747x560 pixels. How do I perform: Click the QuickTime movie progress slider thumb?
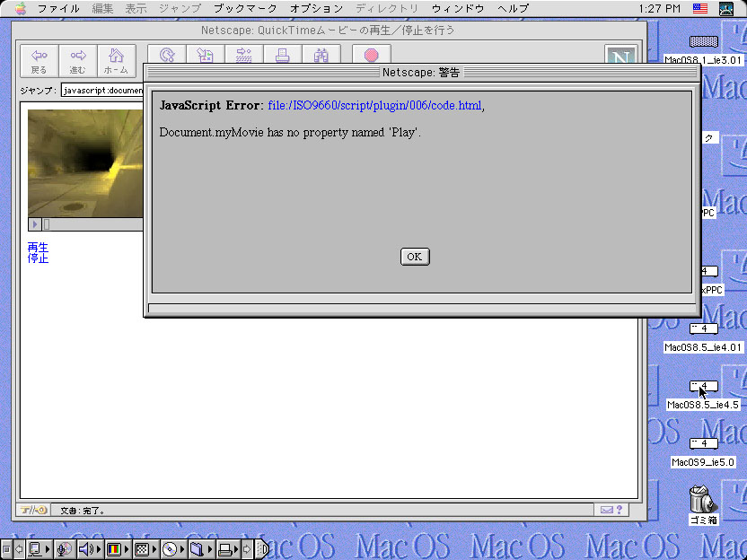pos(47,224)
